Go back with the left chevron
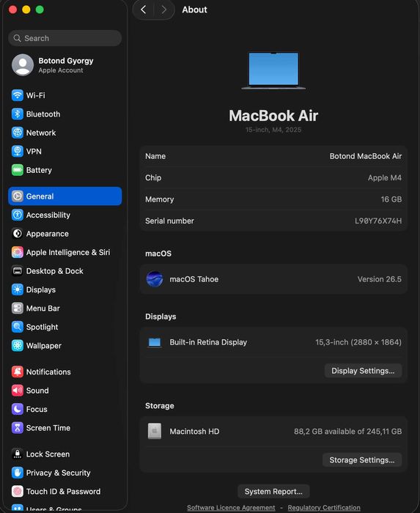The width and height of the screenshot is (420, 513). click(x=143, y=10)
